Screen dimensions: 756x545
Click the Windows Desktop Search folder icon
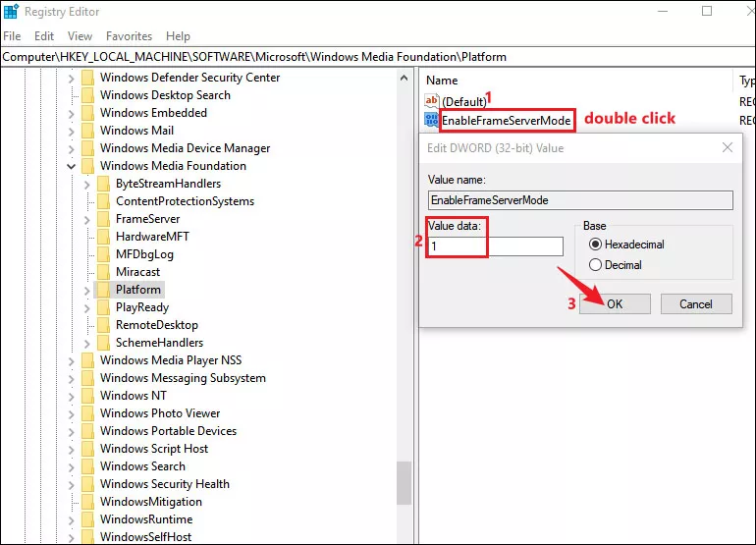[87, 95]
